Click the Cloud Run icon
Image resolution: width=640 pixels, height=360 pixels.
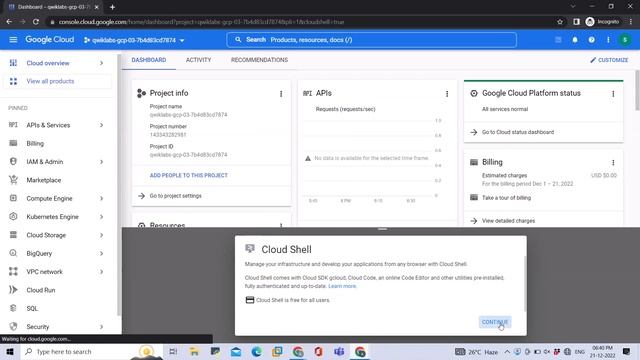pos(13,290)
